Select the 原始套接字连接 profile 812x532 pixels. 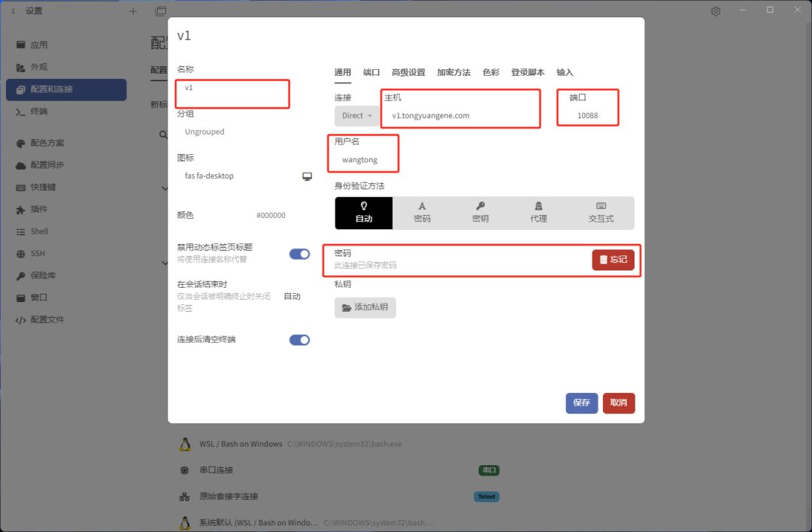tap(339, 496)
